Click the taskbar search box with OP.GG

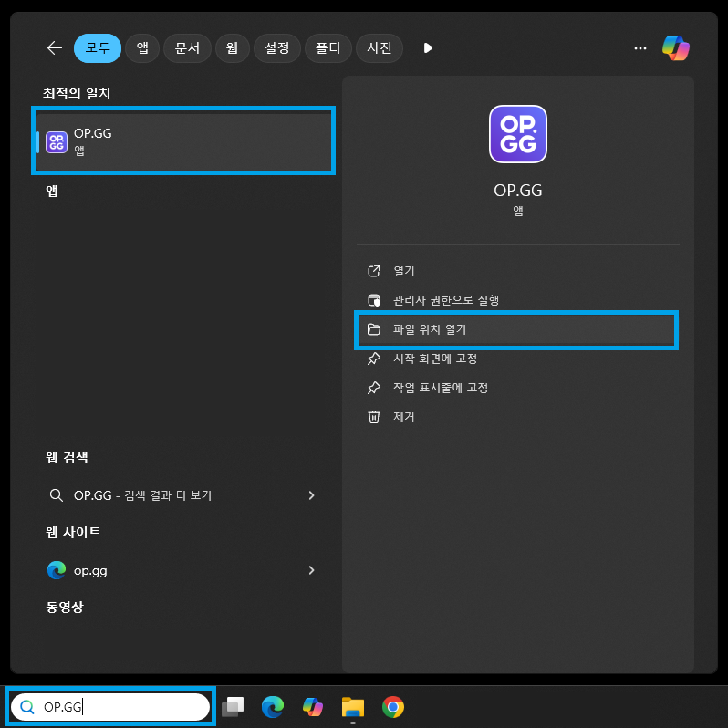point(110,707)
